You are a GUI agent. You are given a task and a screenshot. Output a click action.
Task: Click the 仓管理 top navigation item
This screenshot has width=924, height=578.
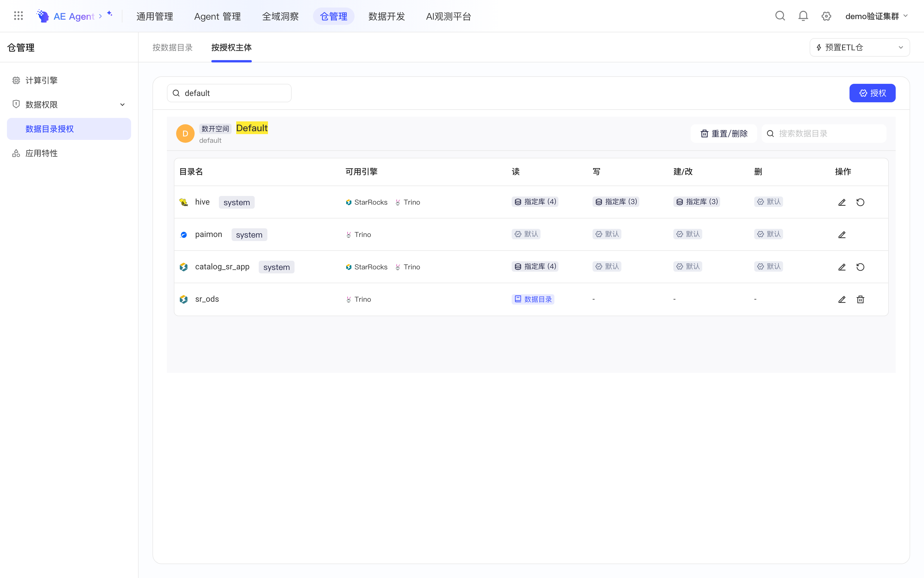coord(333,16)
